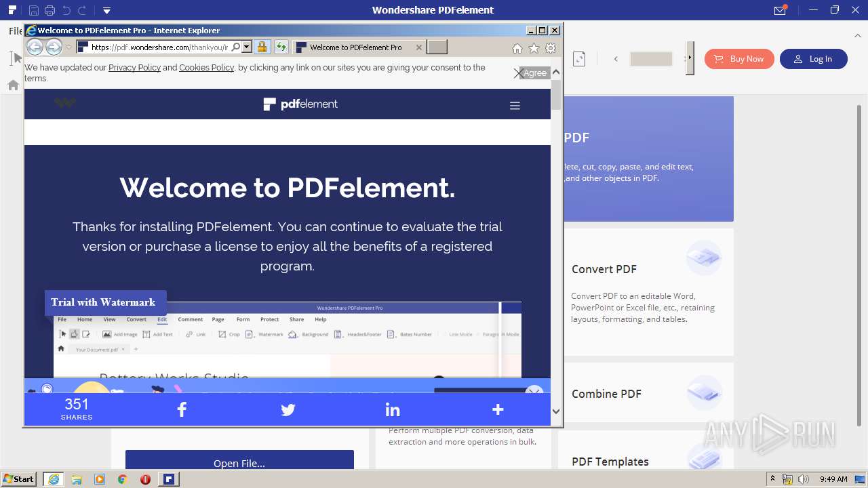Click the Open File... button
The image size is (868, 488).
pos(239,460)
